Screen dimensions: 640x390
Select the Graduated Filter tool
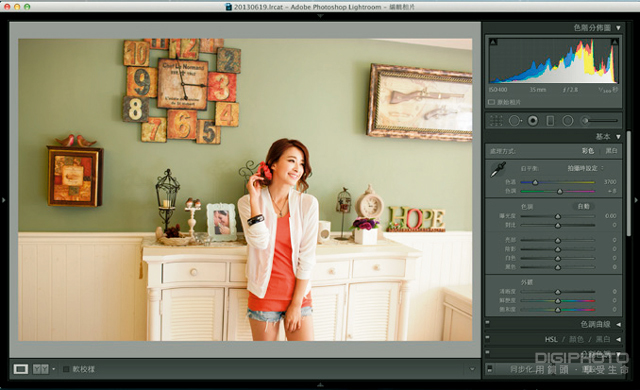tap(550, 121)
